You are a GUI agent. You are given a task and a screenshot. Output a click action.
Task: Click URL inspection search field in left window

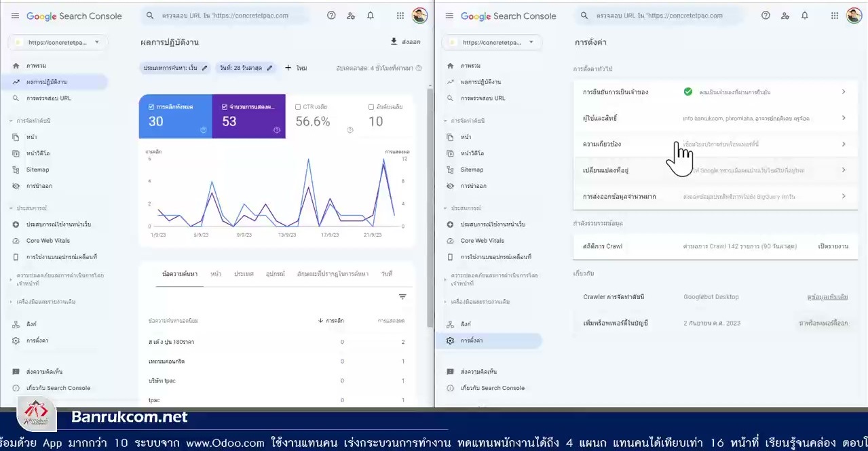tap(227, 16)
